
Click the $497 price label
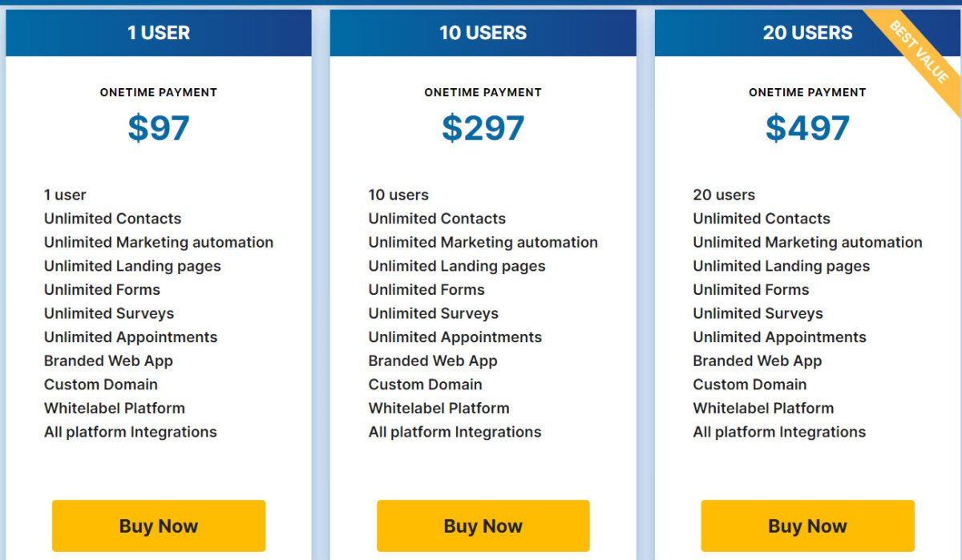click(806, 127)
